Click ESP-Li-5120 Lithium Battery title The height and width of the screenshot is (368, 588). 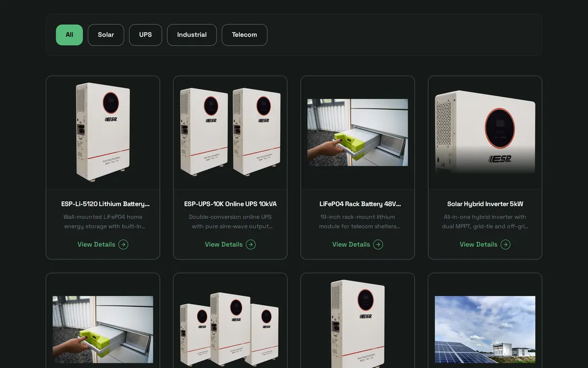click(105, 204)
